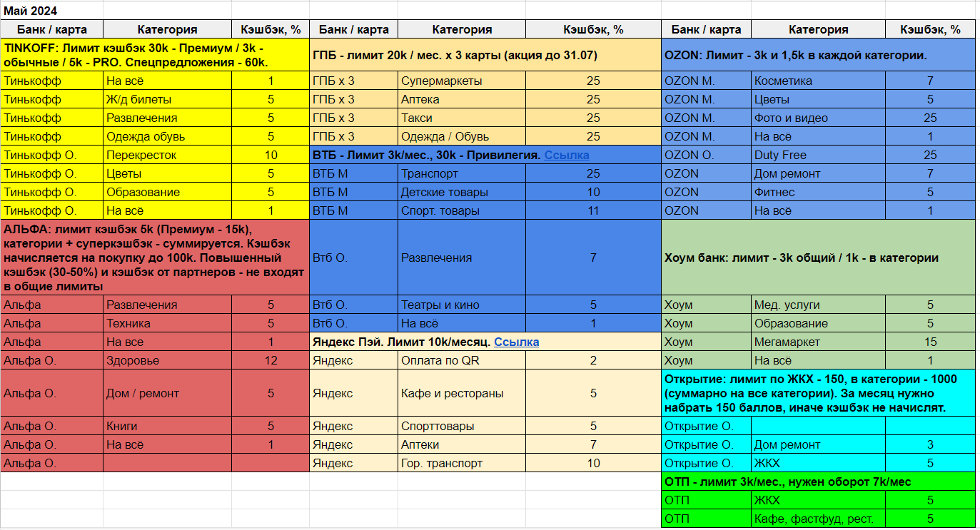Open the Ссылка link beside Яндекс Пэй
The width and height of the screenshot is (980, 530).
point(516,342)
